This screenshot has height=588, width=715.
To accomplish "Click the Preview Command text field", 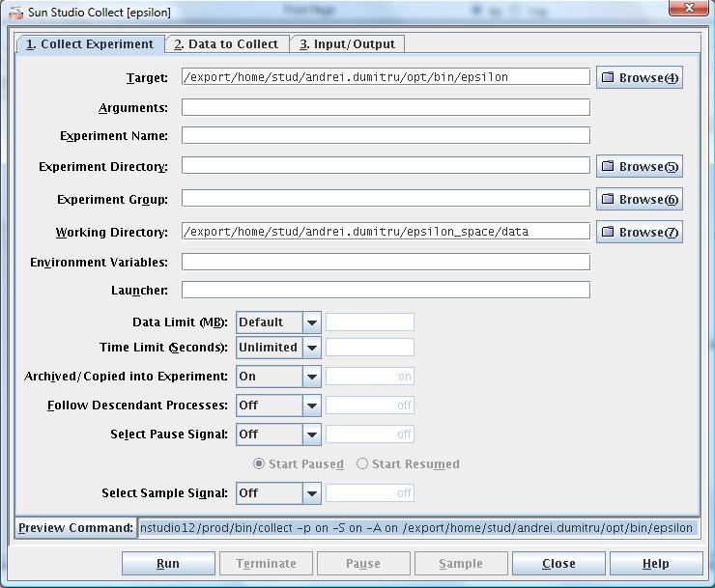I will 418,528.
